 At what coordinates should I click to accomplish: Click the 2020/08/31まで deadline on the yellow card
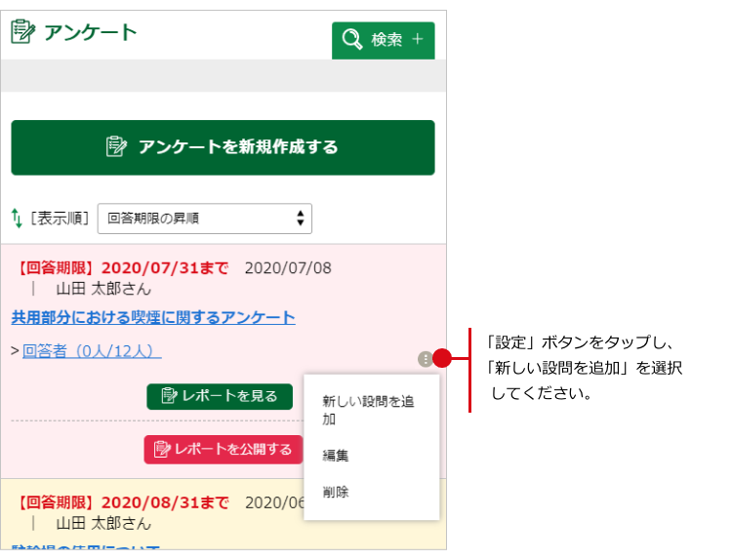(x=165, y=502)
